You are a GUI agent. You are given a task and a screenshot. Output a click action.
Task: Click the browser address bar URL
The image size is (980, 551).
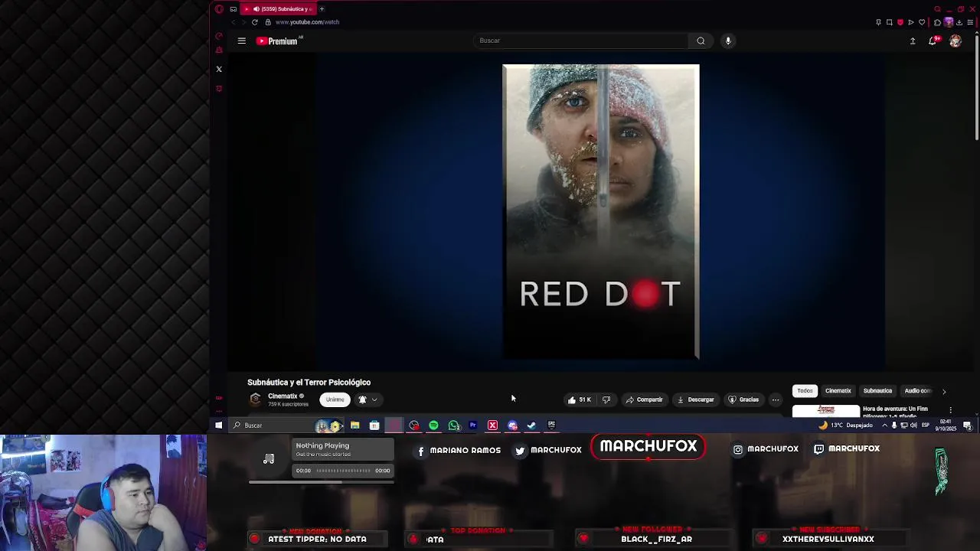click(307, 22)
